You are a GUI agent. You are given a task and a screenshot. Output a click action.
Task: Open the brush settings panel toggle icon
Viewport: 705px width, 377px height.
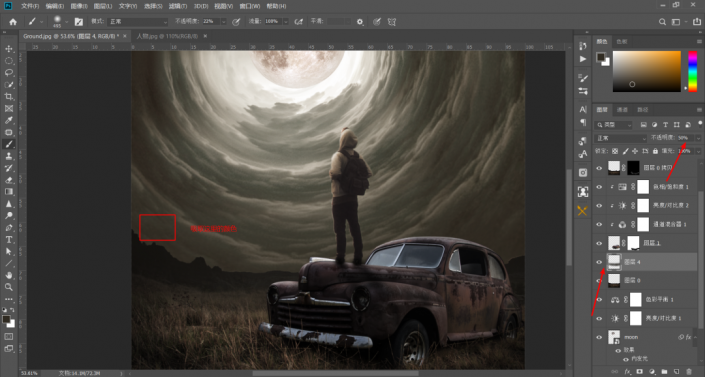coord(79,22)
